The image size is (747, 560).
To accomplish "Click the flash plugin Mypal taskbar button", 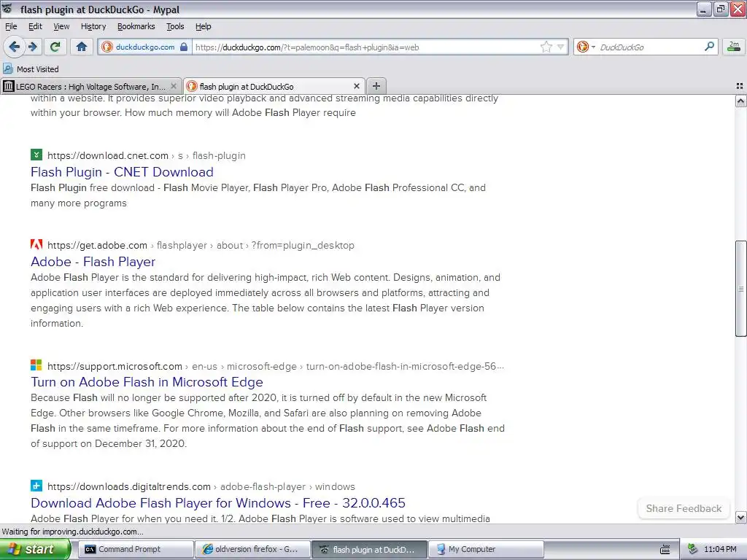I will (x=369, y=549).
